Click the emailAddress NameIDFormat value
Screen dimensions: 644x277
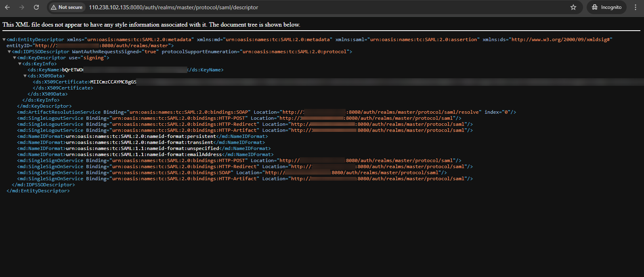144,154
